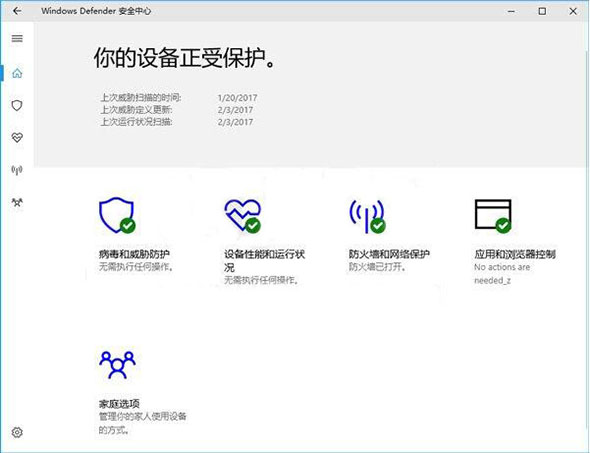
Task: Click the large heart monitor tile icon
Action: 243,216
